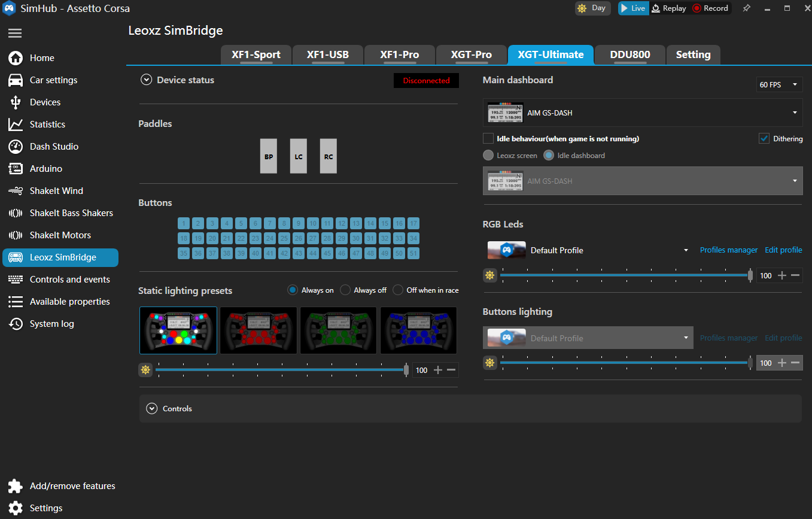This screenshot has height=519, width=812.
Task: Uncheck the Dithering checkbox
Action: coord(764,138)
